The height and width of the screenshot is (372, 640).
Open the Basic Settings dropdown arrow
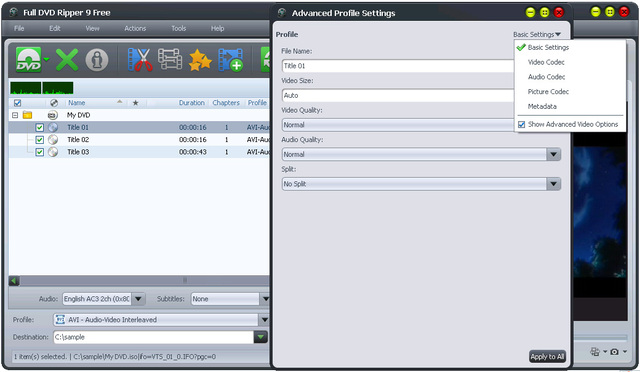tap(558, 34)
